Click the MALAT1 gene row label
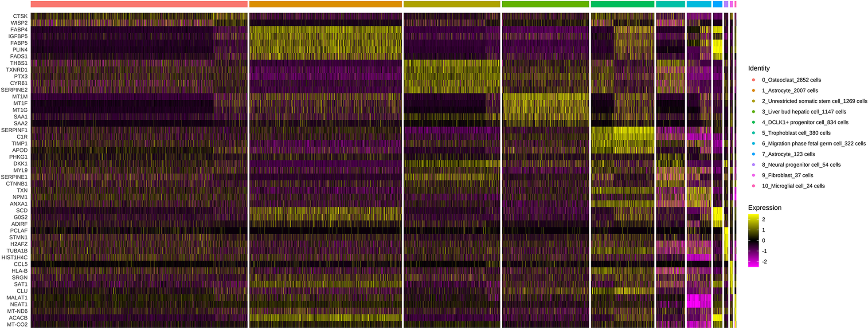This screenshot has width=868, height=329. (17, 298)
